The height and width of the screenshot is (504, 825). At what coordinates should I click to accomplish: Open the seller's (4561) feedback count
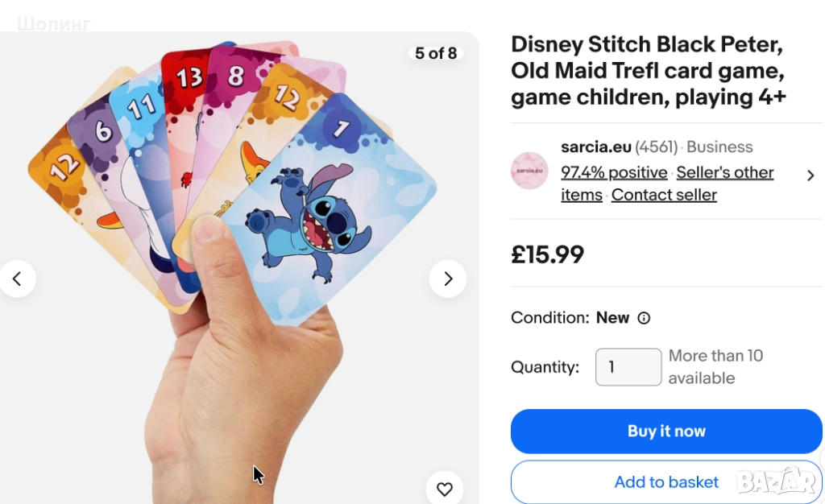pyautogui.click(x=656, y=147)
